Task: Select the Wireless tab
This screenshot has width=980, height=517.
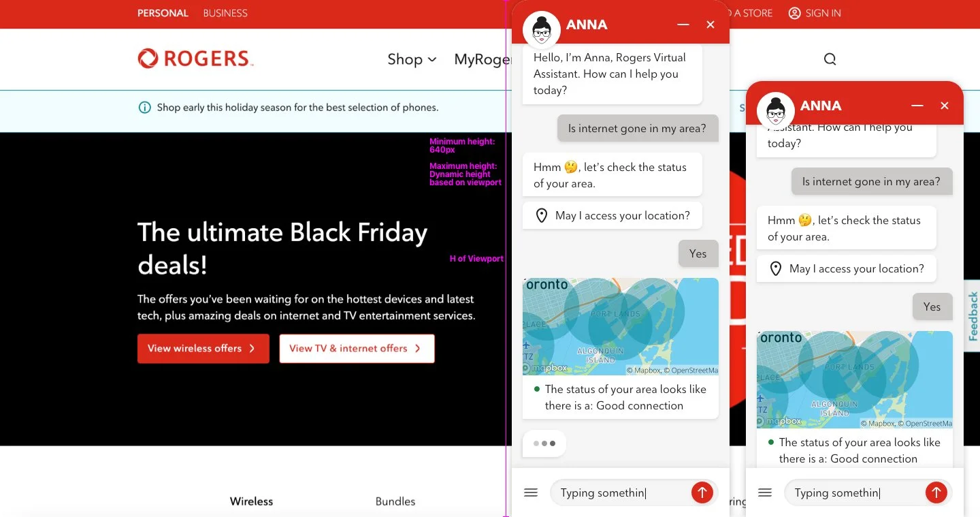Action: tap(251, 501)
